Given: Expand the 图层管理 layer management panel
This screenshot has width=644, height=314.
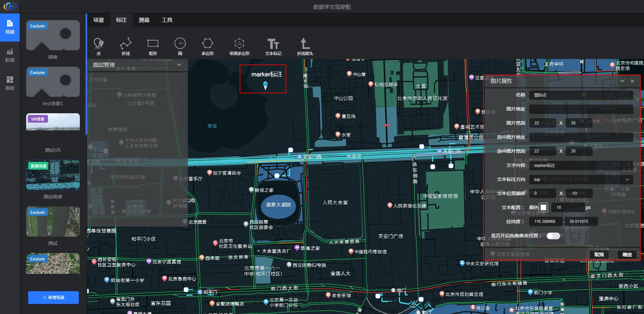Looking at the screenshot, I should click(179, 65).
